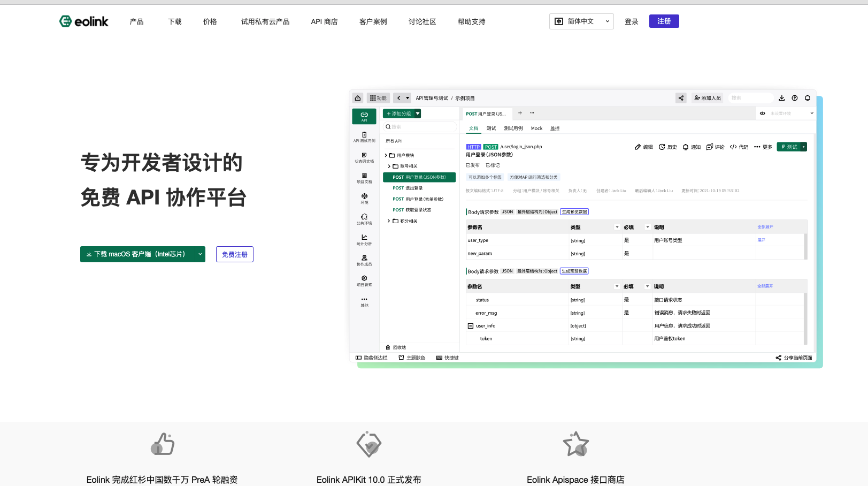Click 分享当前页面 link
This screenshot has height=486, width=868.
794,358
